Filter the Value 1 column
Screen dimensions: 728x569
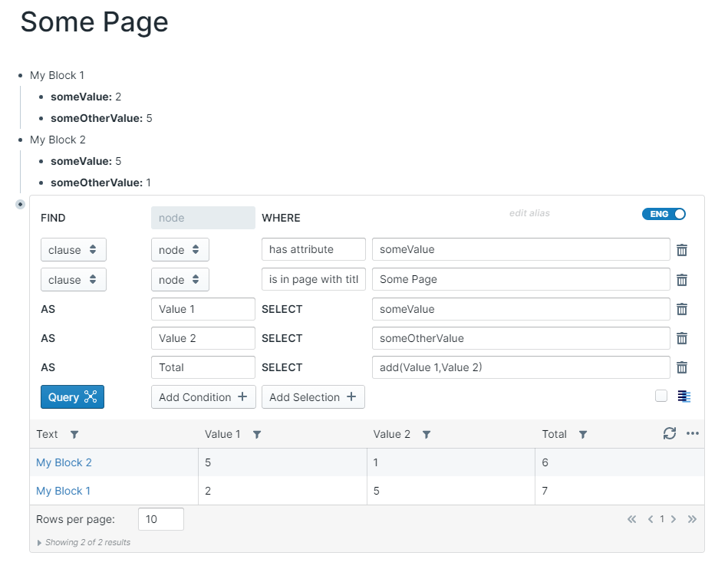coord(257,435)
